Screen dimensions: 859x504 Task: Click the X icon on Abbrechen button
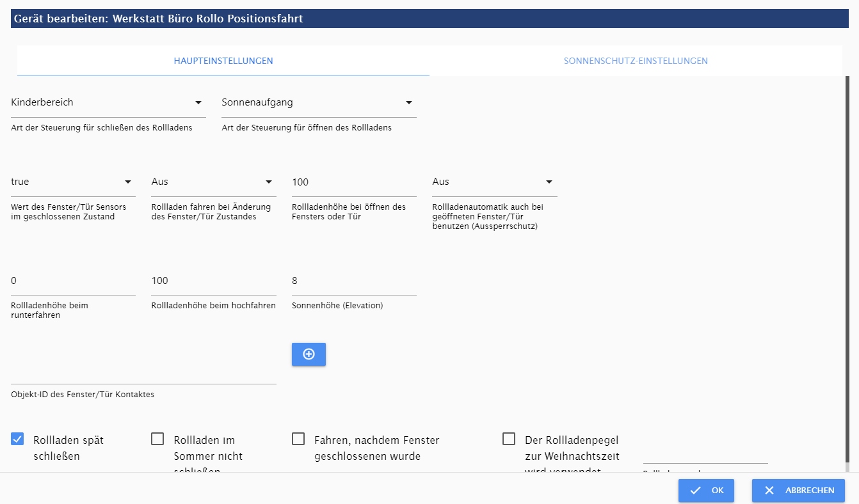pos(769,491)
